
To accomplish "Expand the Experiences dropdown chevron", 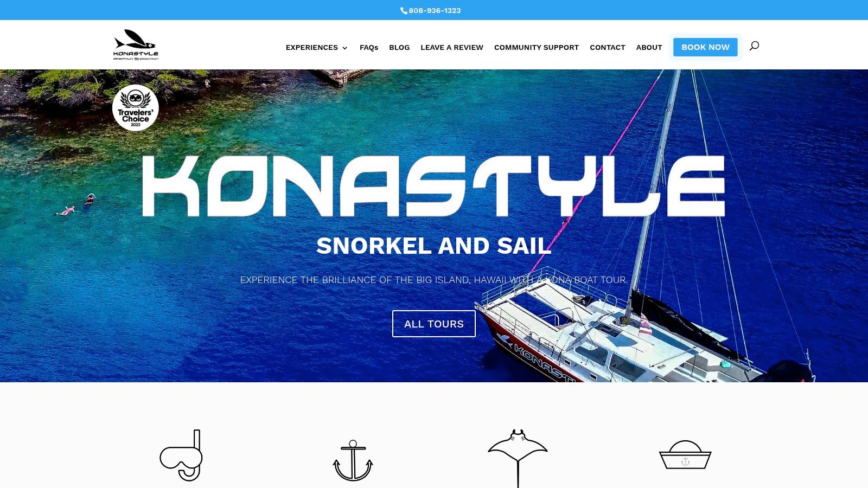I will (344, 48).
